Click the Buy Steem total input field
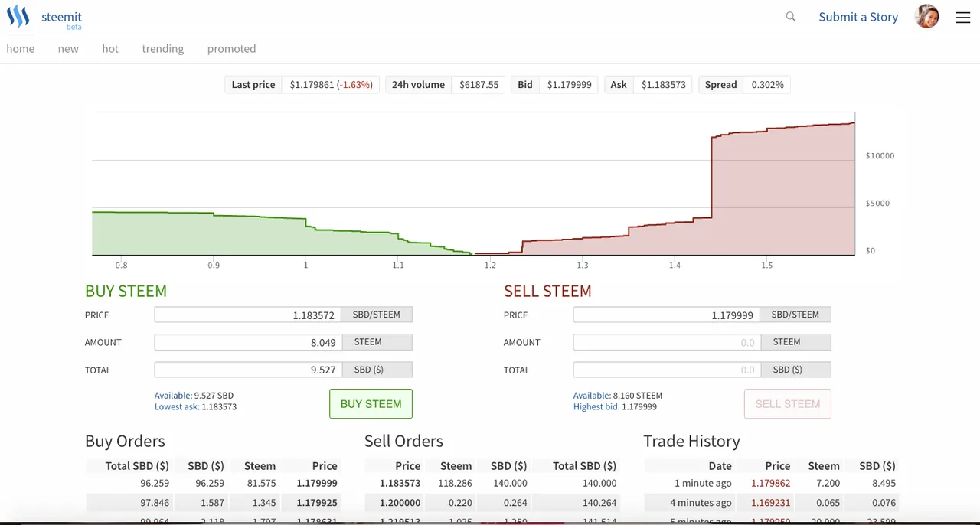The image size is (980, 525). (x=247, y=370)
